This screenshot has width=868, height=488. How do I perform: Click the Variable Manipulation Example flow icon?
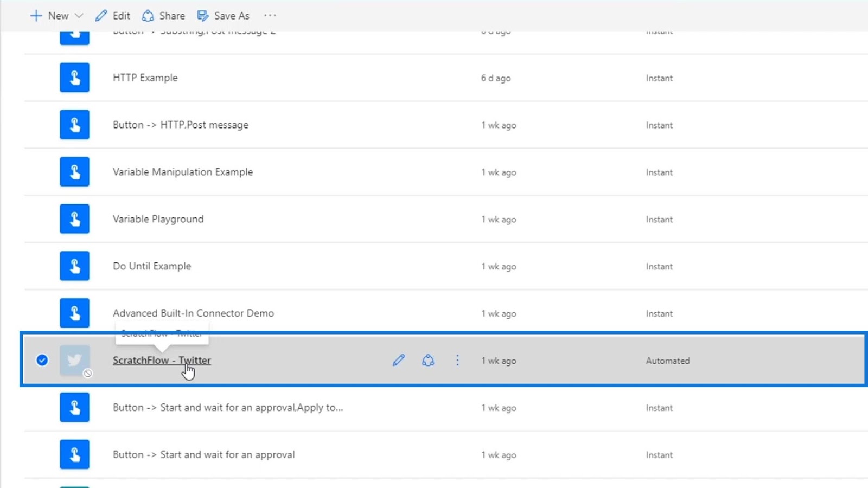point(74,172)
